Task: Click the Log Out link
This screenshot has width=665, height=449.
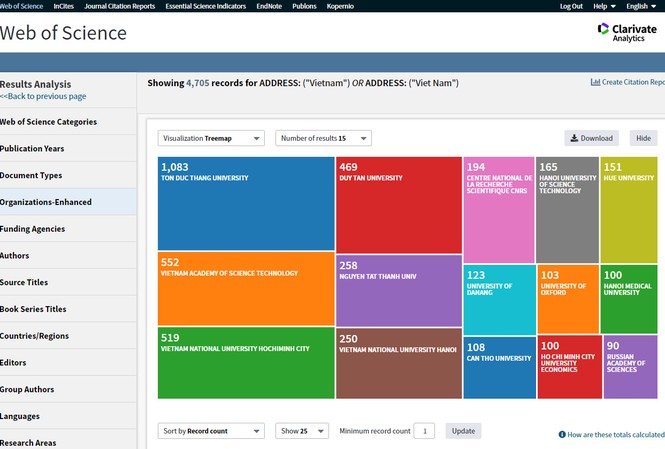Action: point(571,6)
